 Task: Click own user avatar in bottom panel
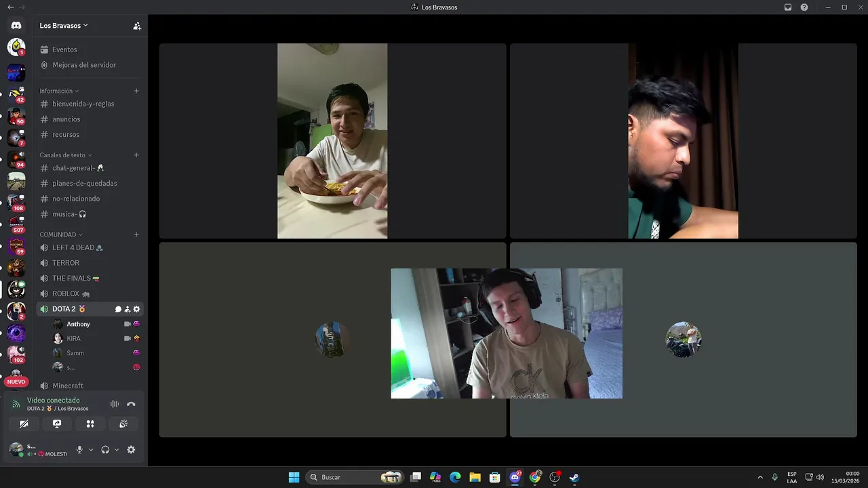[16, 449]
